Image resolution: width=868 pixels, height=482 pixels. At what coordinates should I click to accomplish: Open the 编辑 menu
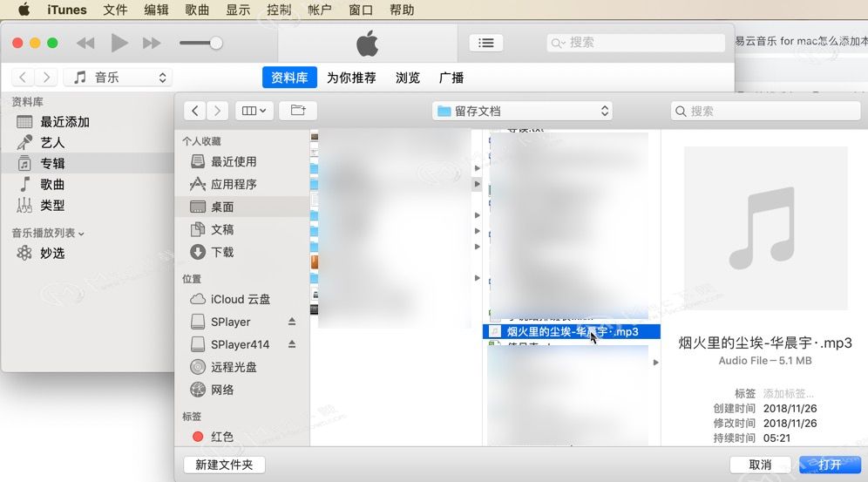coord(156,10)
